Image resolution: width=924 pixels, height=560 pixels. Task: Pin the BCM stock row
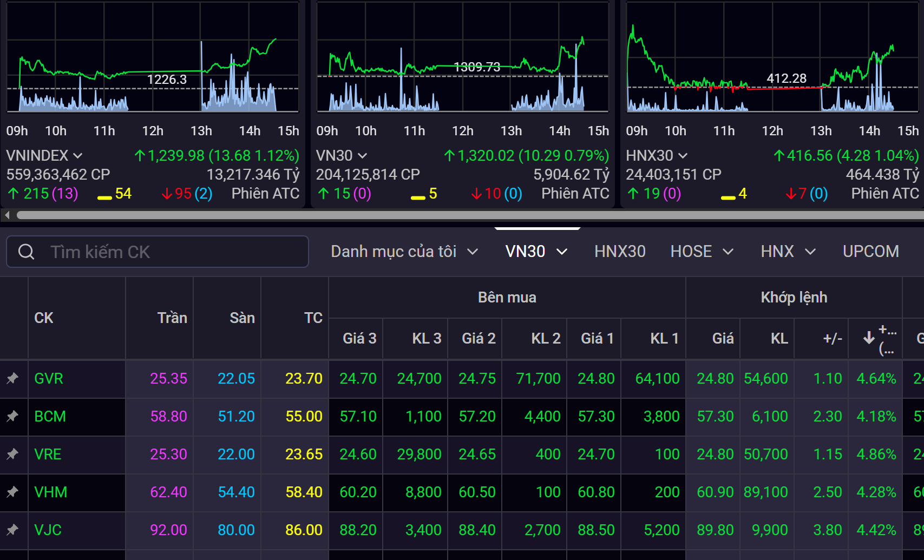click(x=12, y=416)
